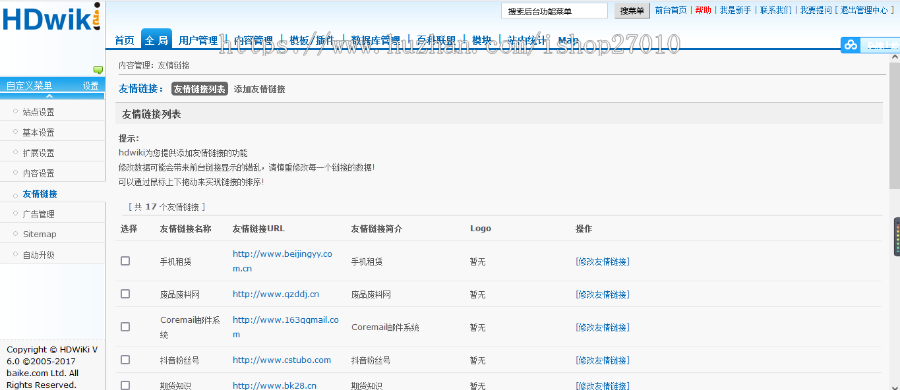Viewport: 900px width, 390px height.
Task: Select 广告管理 in the sidebar
Action: pyautogui.click(x=38, y=214)
